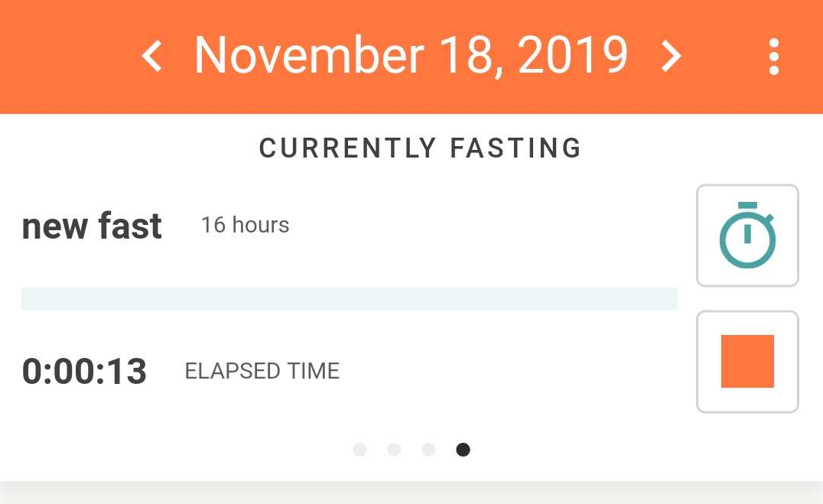The height and width of the screenshot is (504, 823).
Task: Click the November 18, 2019 date title
Action: (411, 56)
